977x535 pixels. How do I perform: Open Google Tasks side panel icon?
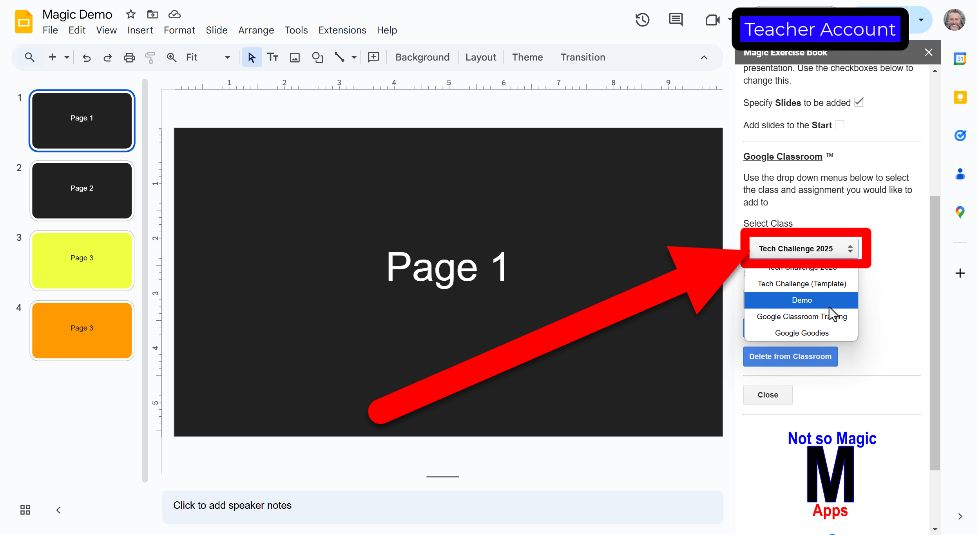pos(960,135)
